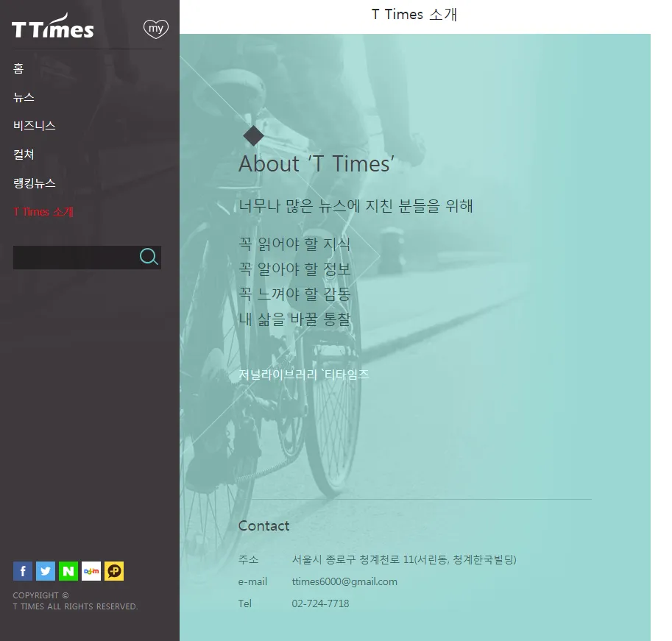Image resolution: width=672 pixels, height=641 pixels.
Task: Open the Twitter icon
Action: pos(46,571)
